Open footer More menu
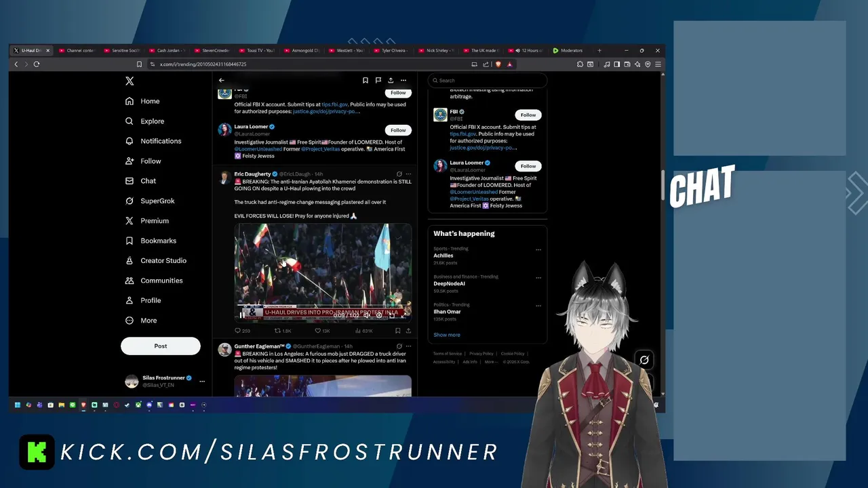The image size is (868, 488). click(x=490, y=362)
